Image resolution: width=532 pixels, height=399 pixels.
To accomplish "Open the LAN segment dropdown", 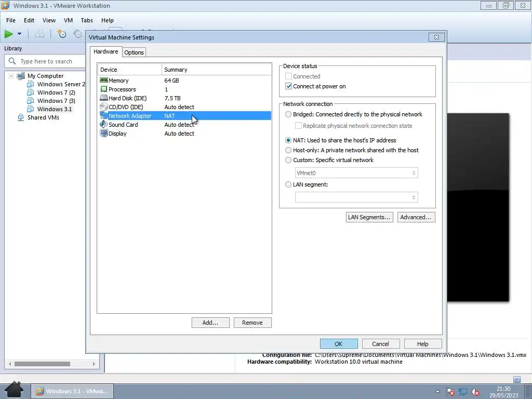I will pyautogui.click(x=356, y=197).
